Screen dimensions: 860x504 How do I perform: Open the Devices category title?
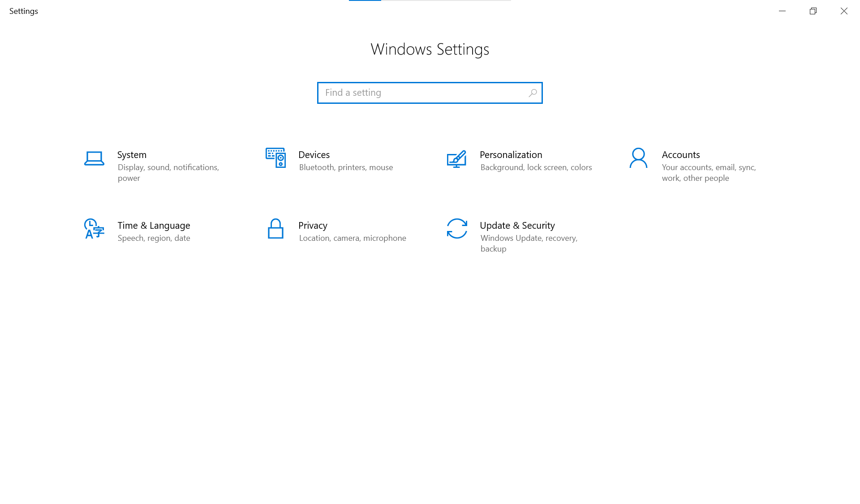314,155
